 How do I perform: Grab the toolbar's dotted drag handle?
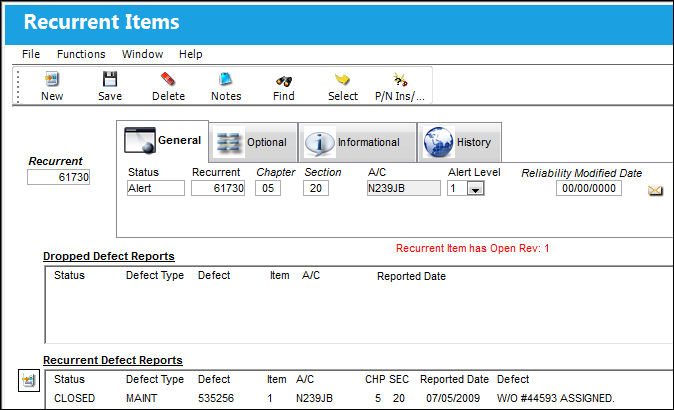[18, 86]
